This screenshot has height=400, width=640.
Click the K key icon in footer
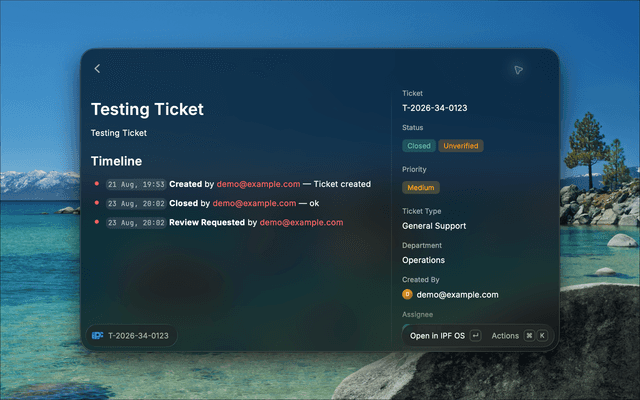(542, 336)
